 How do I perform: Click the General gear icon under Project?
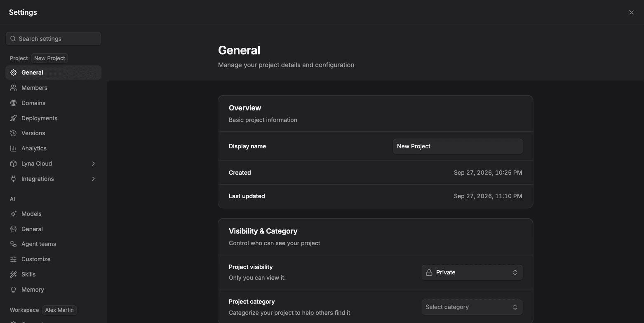(x=14, y=73)
